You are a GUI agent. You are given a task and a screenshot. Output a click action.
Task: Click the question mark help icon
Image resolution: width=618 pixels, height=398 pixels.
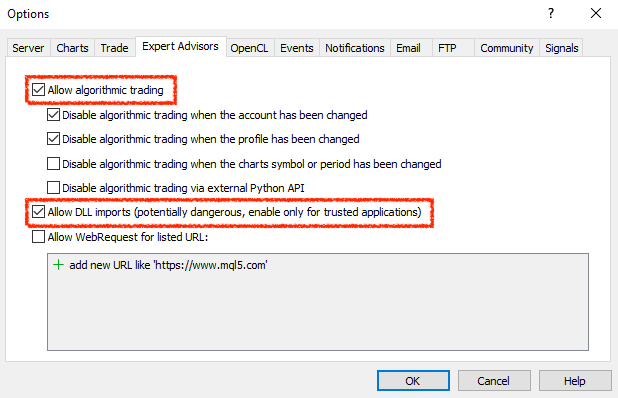551,13
